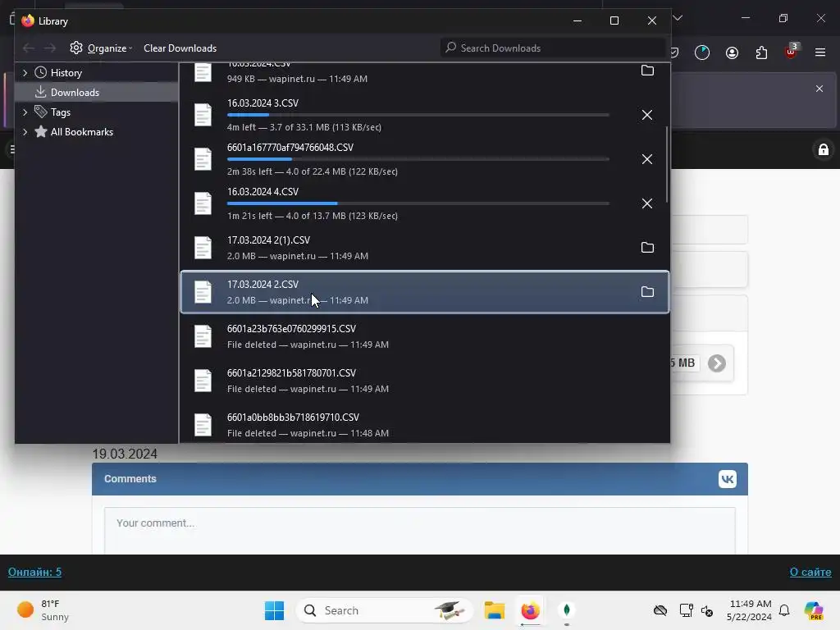840x630 pixels.
Task: Open the notifications bell in system tray
Action: coord(784,610)
